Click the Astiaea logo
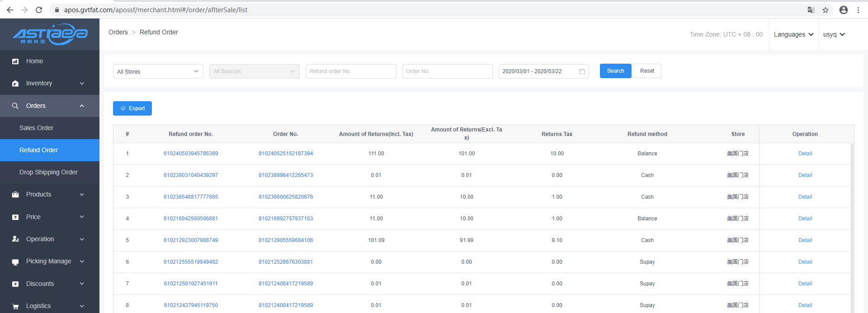Screen dimensions: 868x313 pos(50,34)
